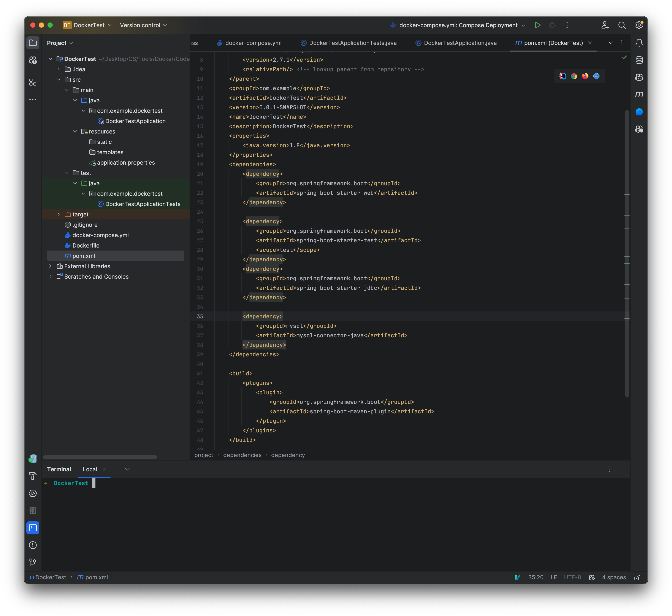
Task: Run the Compose Deployment configuration
Action: (538, 25)
